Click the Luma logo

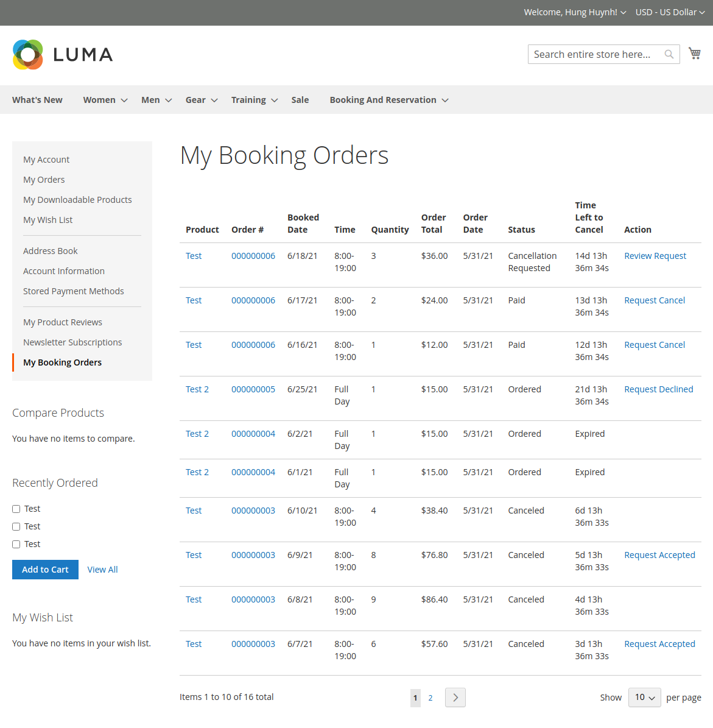(63, 55)
